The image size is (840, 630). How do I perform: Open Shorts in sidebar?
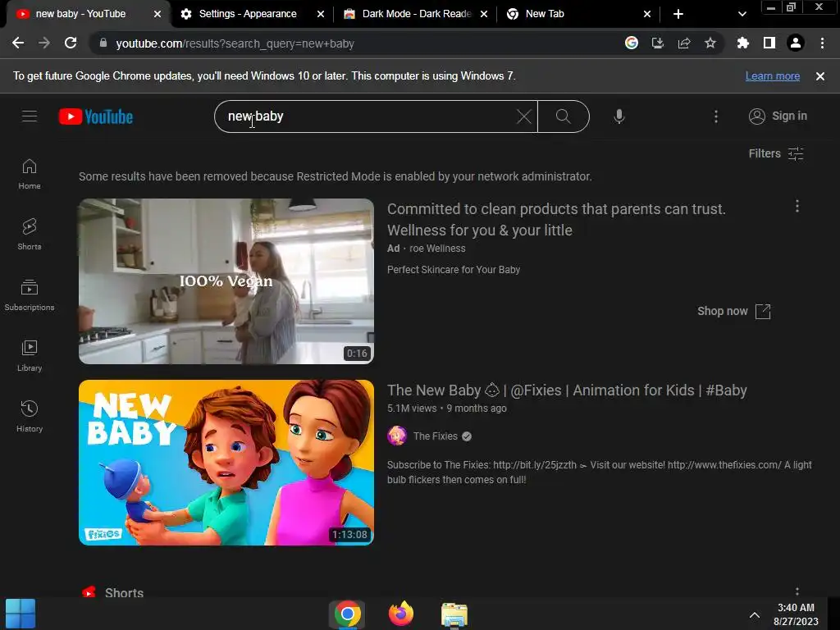30,235
